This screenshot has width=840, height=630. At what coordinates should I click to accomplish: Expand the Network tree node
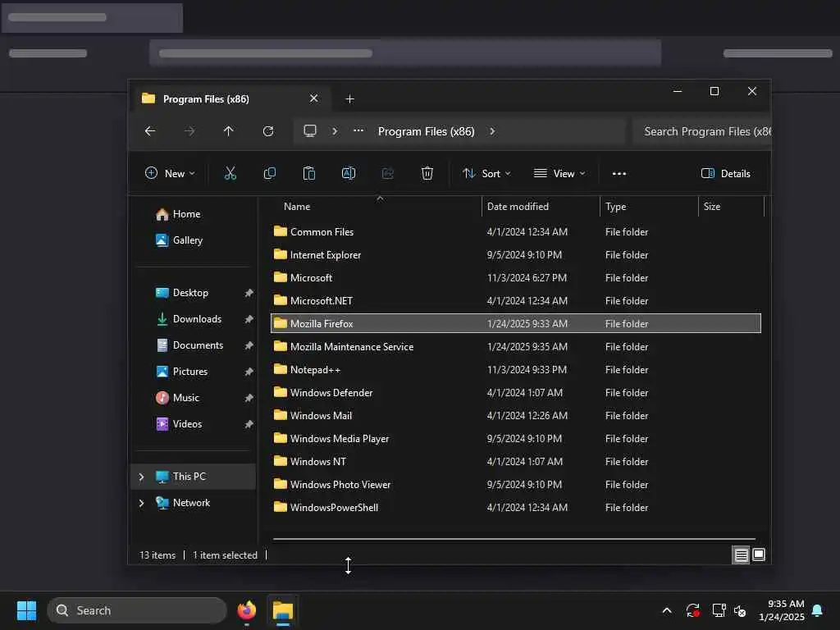point(141,503)
